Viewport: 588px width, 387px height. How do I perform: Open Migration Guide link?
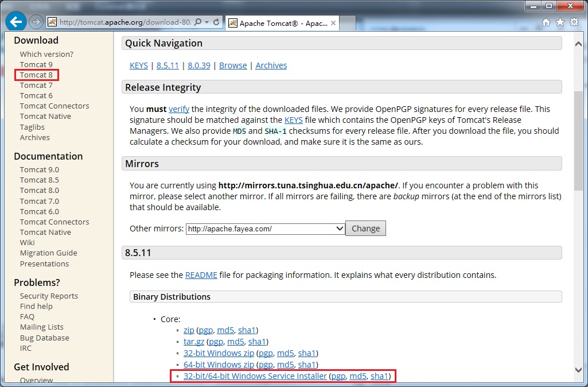[48, 253]
